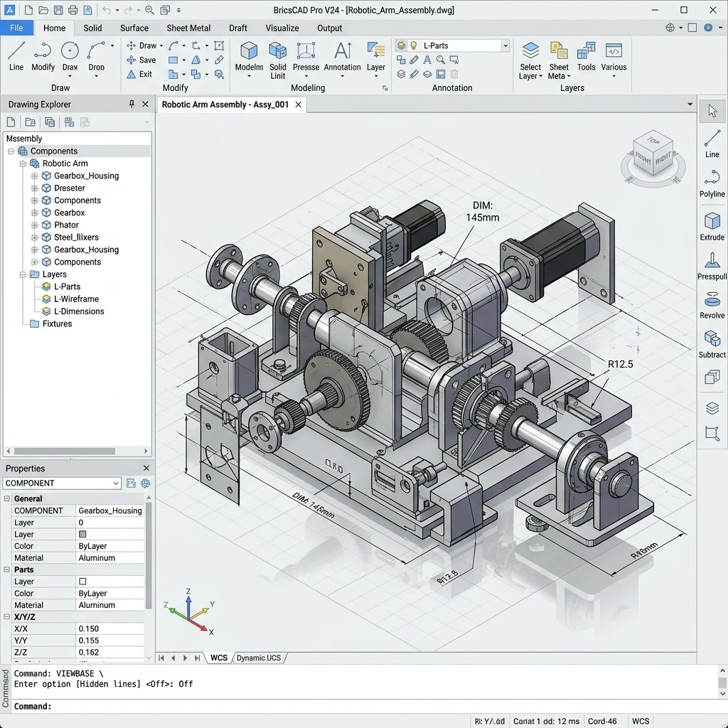Toggle WCS in the status bar
The width and height of the screenshot is (728, 728).
[x=641, y=721]
